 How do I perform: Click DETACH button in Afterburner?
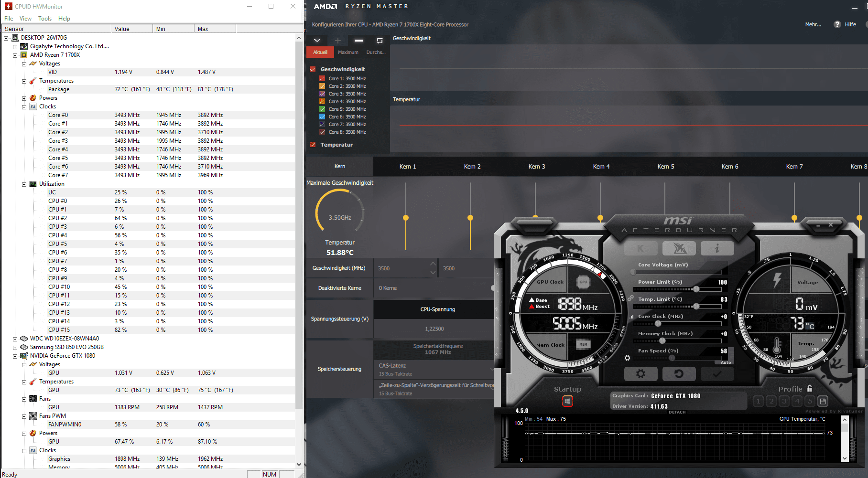click(677, 412)
